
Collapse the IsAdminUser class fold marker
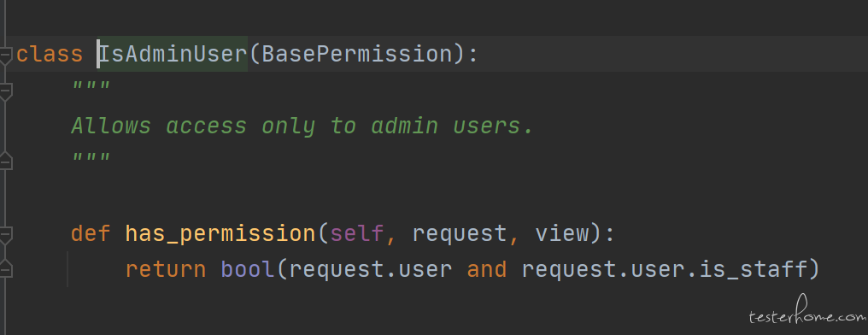coord(5,56)
